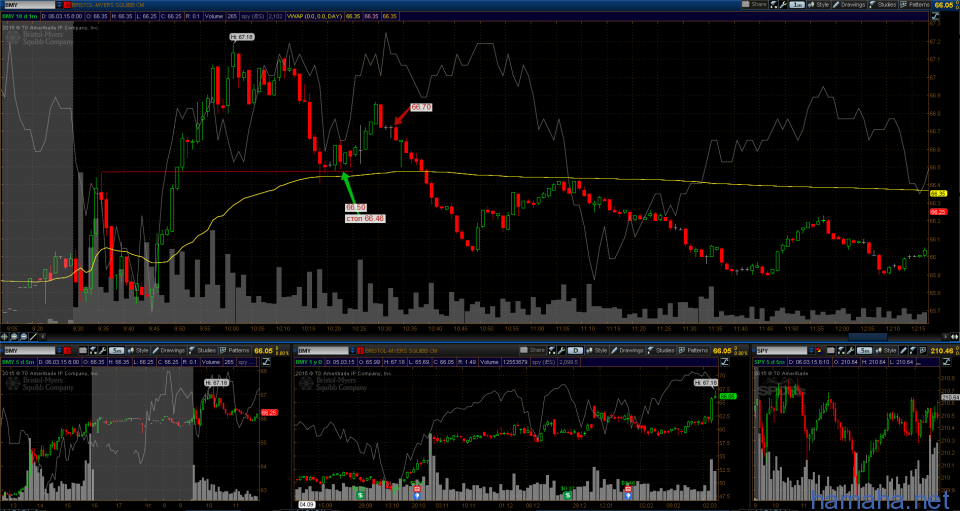Screen dimensions: 960x511
Task: Open settings wrench in bottom-left BMY chart
Action: [x=102, y=351]
